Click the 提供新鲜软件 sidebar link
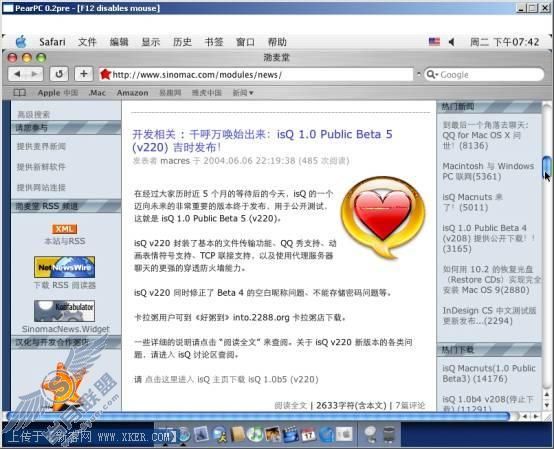The width and height of the screenshot is (554, 449). click(x=41, y=167)
